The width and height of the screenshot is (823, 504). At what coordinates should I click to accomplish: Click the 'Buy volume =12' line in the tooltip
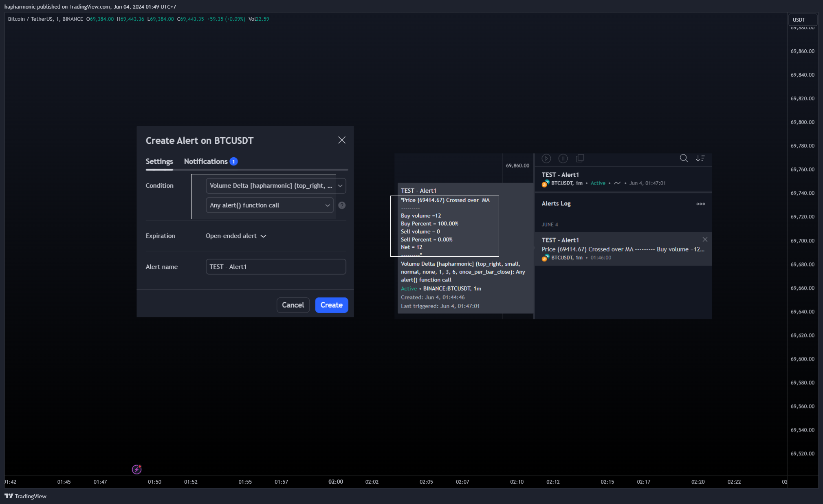pos(421,216)
